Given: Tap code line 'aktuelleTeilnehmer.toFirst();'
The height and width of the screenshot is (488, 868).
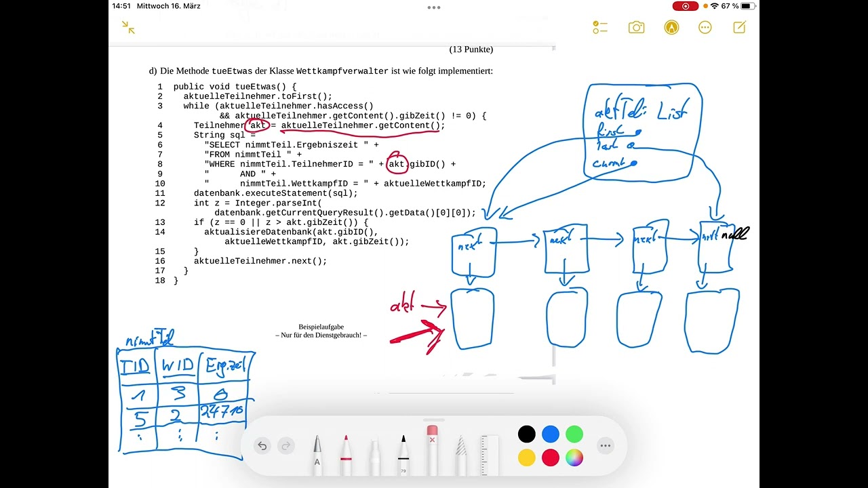Looking at the screenshot, I should click(x=258, y=97).
